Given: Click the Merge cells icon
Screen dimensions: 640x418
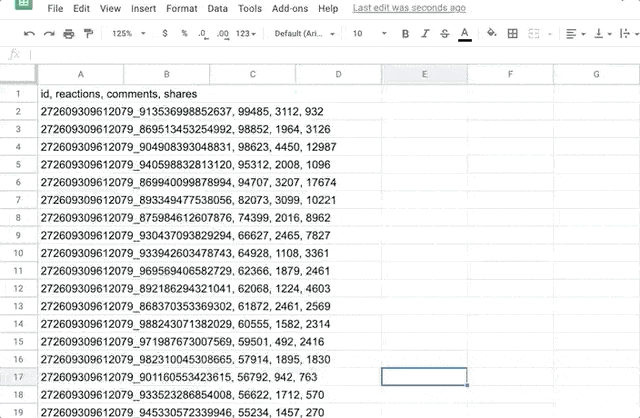Looking at the screenshot, I should 533,34.
